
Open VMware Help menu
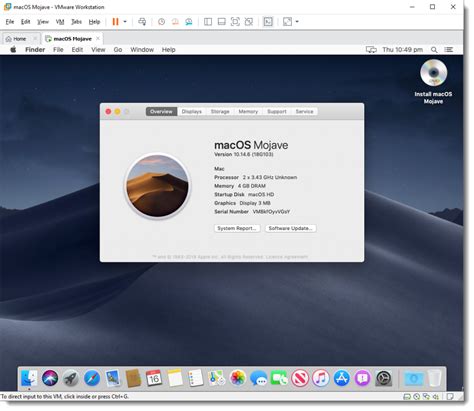pos(94,22)
